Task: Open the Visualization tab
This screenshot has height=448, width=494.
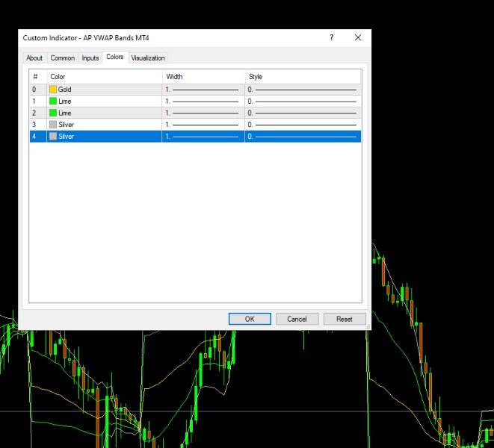Action: click(x=148, y=58)
